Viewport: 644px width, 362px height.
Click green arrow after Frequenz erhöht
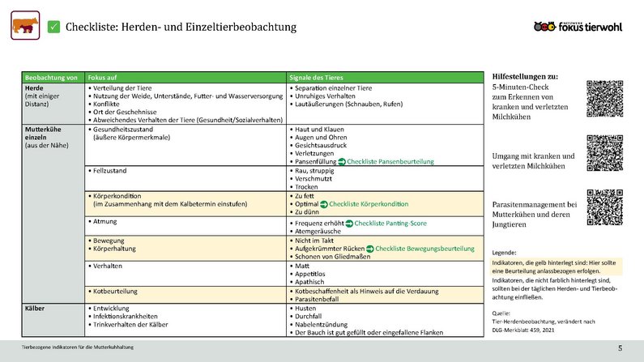click(x=348, y=223)
